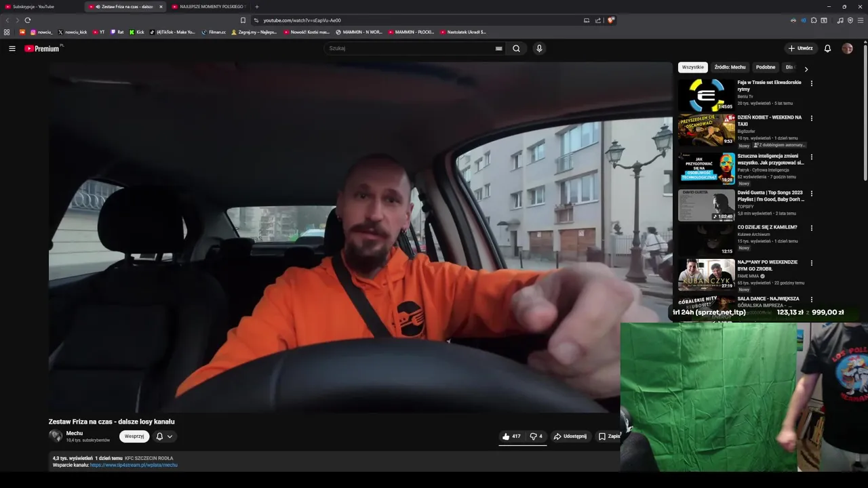Open the 'Zagraj.my' bookmark
Screen dimensions: 868x488
pyautogui.click(x=254, y=32)
